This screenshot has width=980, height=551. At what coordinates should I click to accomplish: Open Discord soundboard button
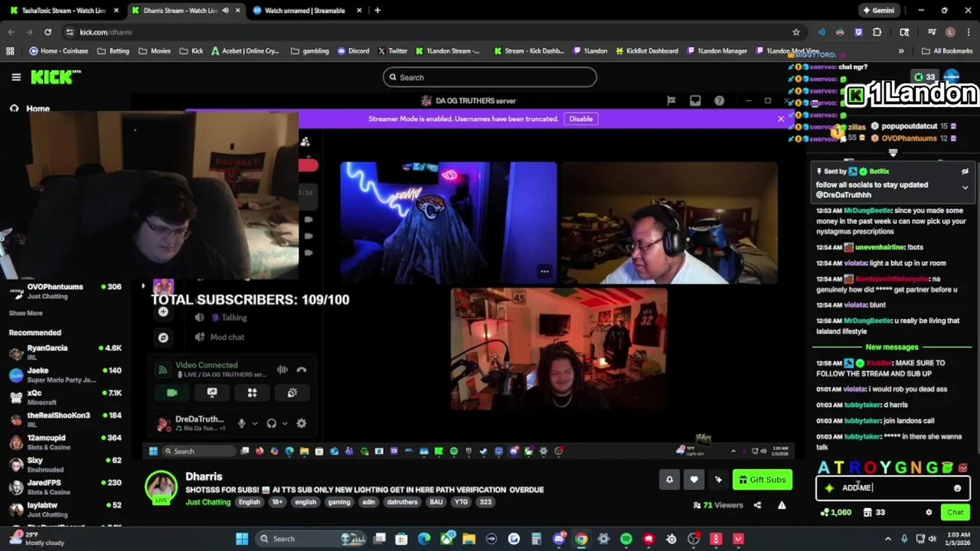[x=292, y=393]
